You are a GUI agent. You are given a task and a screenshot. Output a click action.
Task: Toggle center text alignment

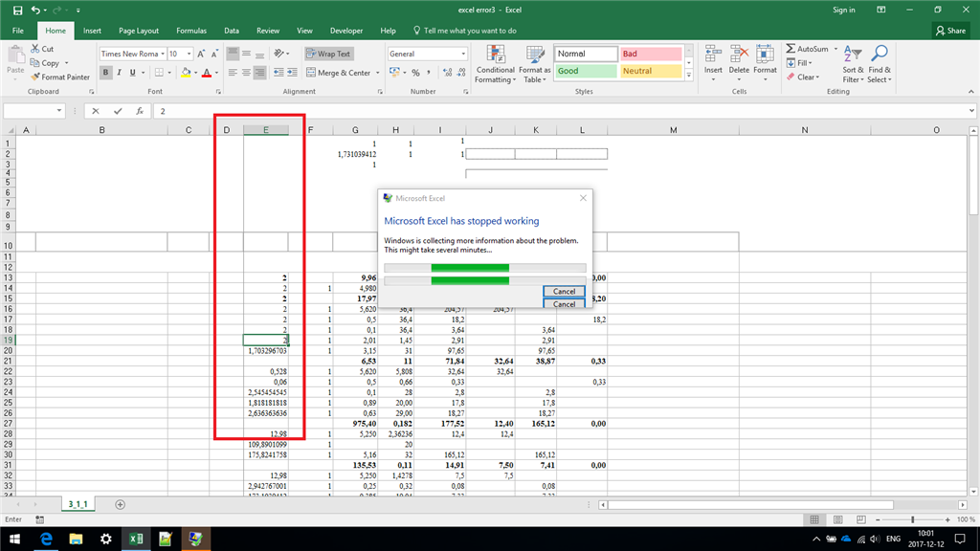246,73
